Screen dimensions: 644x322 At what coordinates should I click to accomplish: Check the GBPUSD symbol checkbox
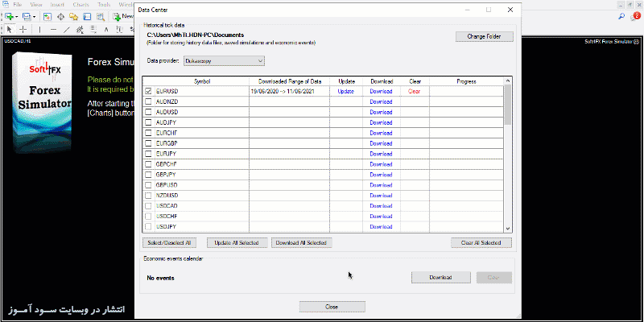148,185
